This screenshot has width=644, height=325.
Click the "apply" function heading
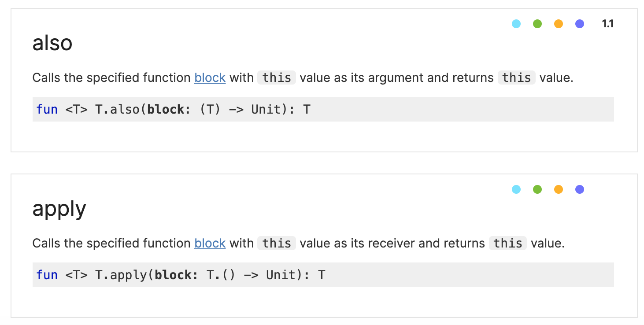click(59, 209)
